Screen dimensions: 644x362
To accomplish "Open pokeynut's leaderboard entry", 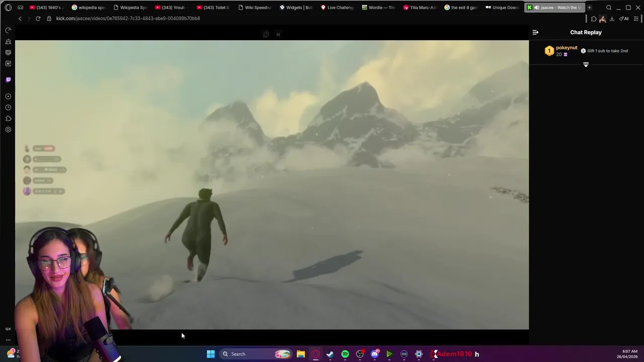I will click(x=561, y=51).
